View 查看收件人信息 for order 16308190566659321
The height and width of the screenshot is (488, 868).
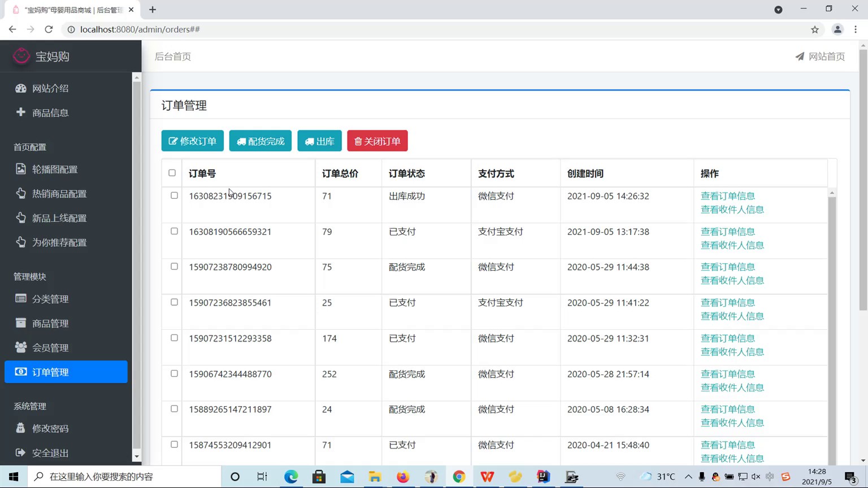[x=732, y=245]
